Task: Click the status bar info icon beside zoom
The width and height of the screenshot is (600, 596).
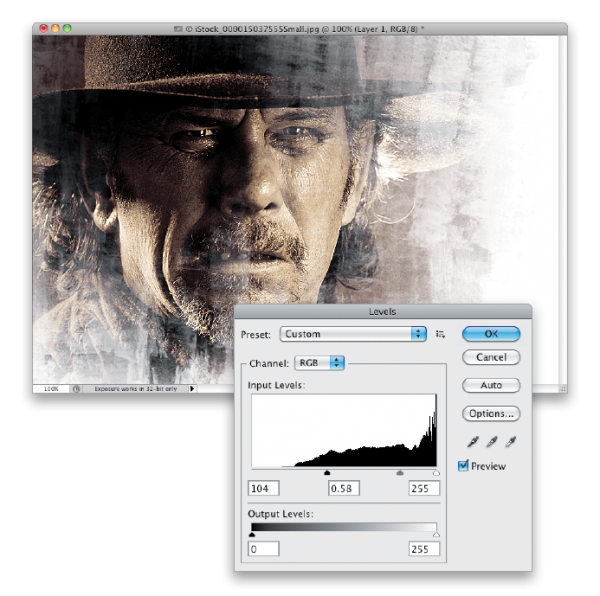Action: coord(77,388)
